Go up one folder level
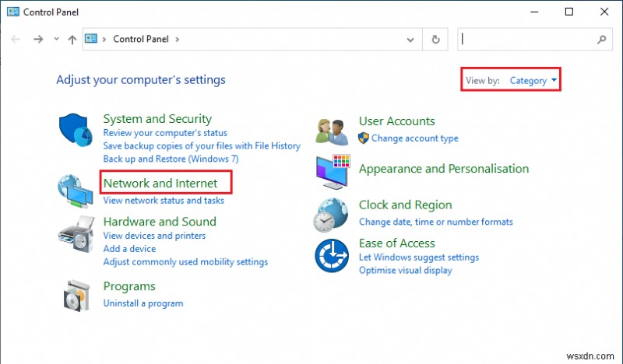623x364 pixels. tap(72, 39)
